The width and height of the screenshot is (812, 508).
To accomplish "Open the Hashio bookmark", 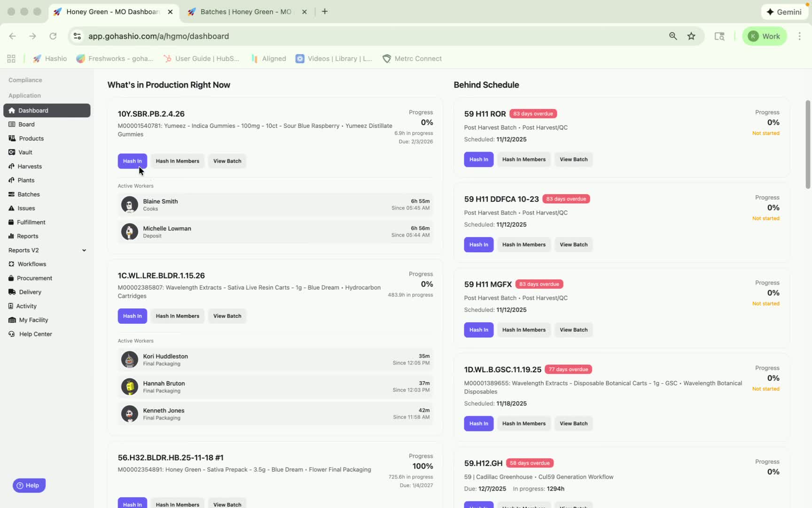I will (x=50, y=59).
